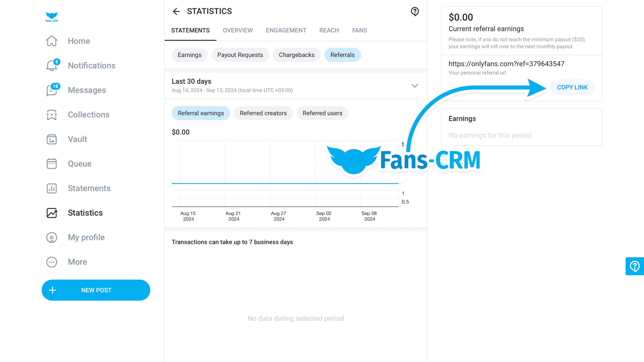
Task: Select the Referred creators chip
Action: (x=263, y=113)
